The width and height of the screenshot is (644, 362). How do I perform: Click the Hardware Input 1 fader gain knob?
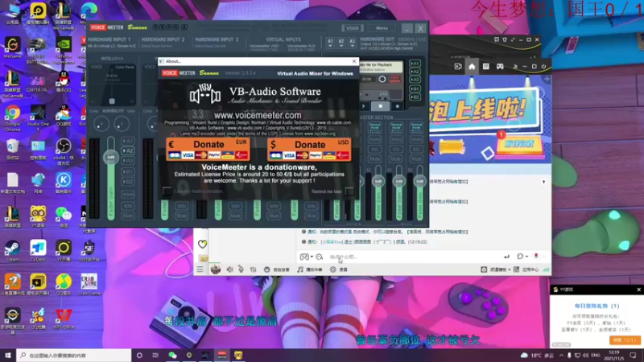[x=111, y=157]
